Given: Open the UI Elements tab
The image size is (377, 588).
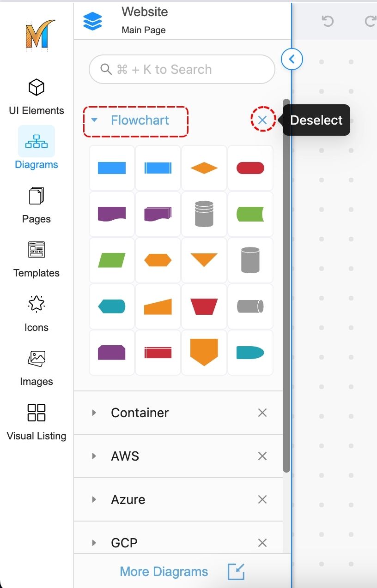Looking at the screenshot, I should tap(36, 96).
